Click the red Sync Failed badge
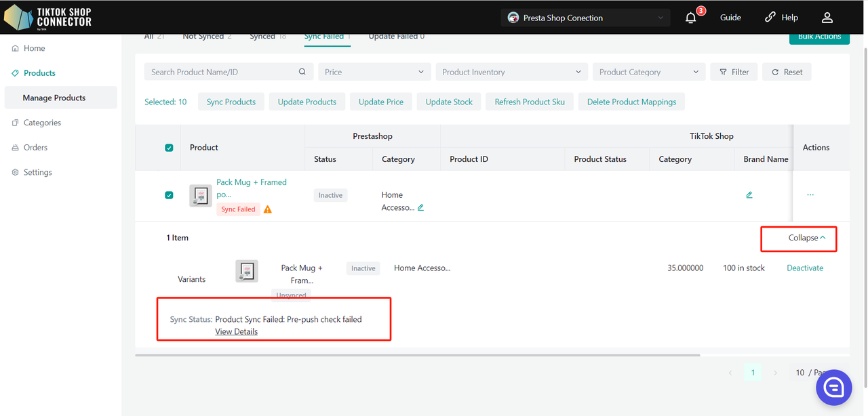 tap(238, 209)
